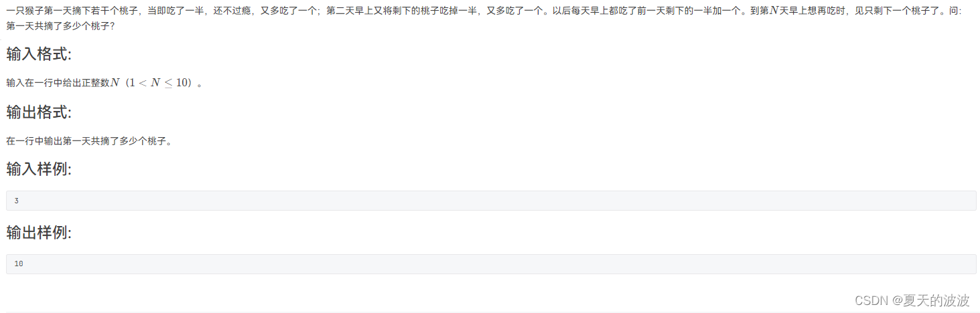Click inside the input sample code block

click(491, 201)
